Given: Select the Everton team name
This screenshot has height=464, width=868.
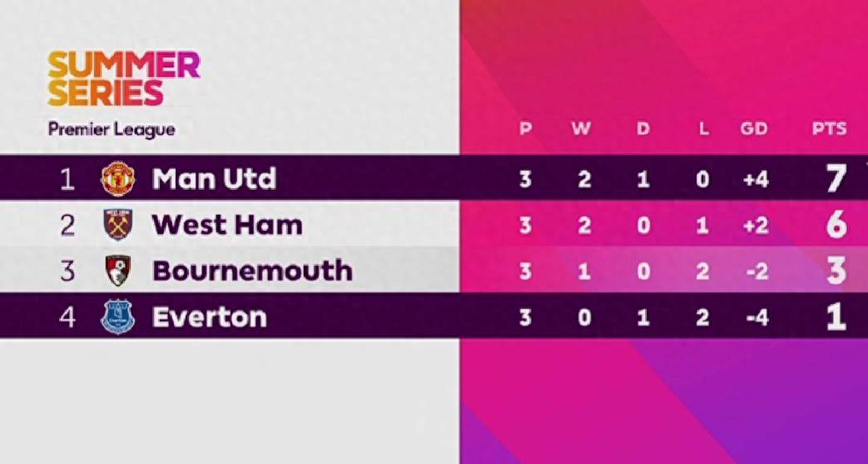Looking at the screenshot, I should pyautogui.click(x=209, y=317).
